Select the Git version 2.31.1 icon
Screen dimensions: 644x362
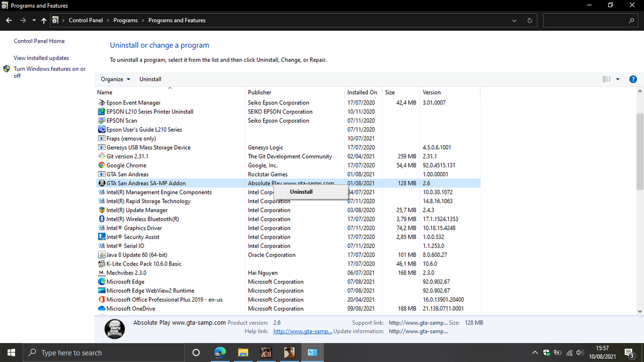tap(102, 156)
